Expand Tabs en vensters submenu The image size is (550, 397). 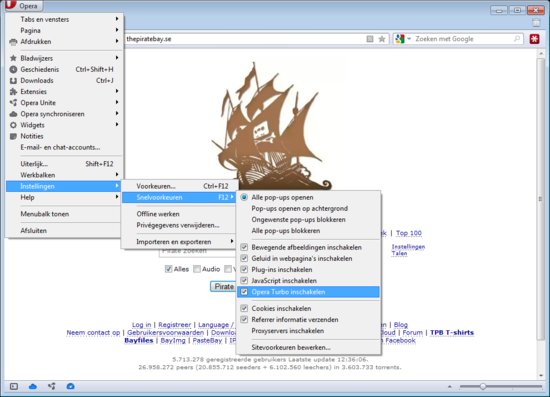tap(65, 19)
